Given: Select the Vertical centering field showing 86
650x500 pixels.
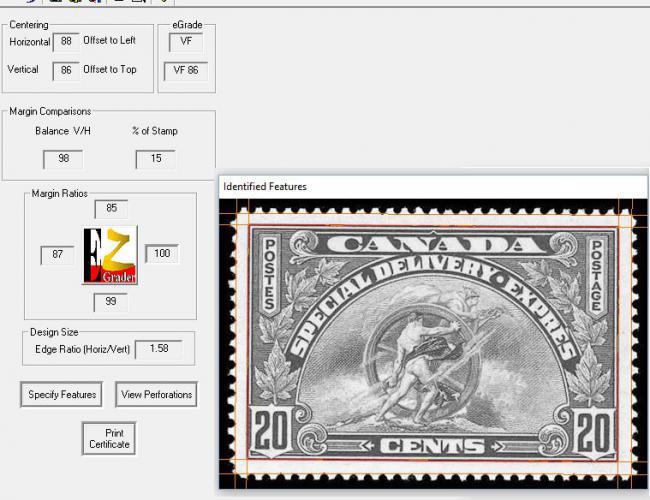Looking at the screenshot, I should [x=66, y=71].
